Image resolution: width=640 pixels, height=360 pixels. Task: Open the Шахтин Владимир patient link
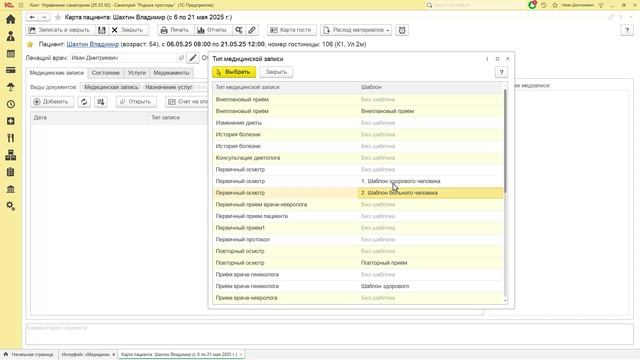[x=93, y=44]
